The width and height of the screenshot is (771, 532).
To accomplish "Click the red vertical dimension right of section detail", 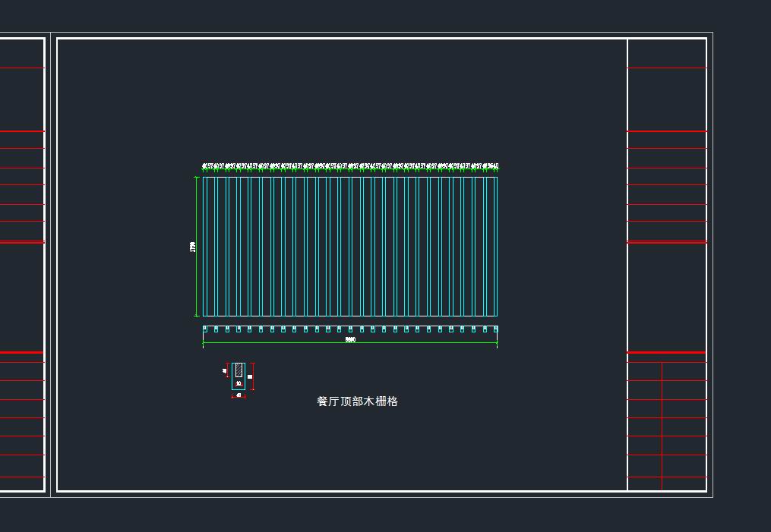I will (x=252, y=376).
